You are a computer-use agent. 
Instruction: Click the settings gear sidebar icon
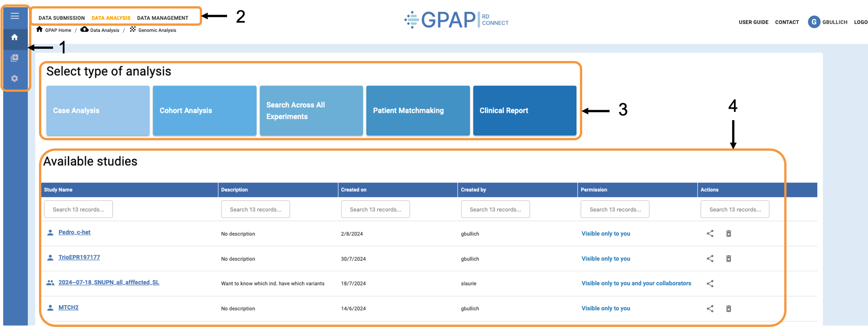(x=14, y=78)
